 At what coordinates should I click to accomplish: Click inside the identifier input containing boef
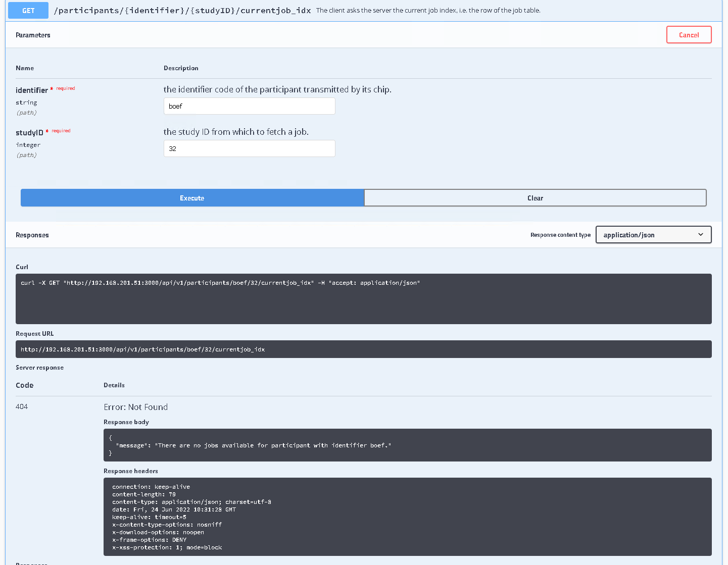[x=249, y=106]
